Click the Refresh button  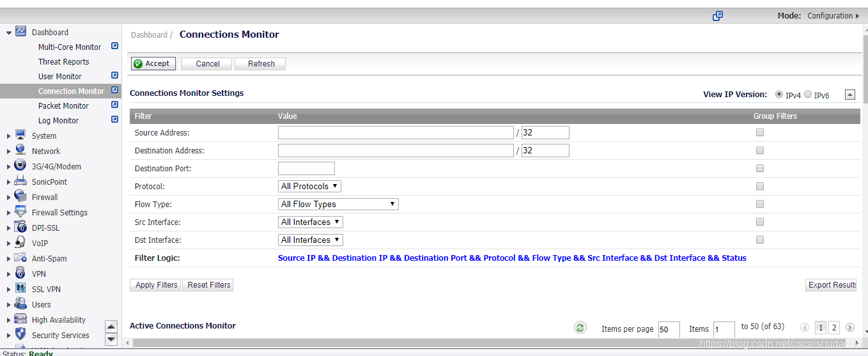pyautogui.click(x=260, y=63)
